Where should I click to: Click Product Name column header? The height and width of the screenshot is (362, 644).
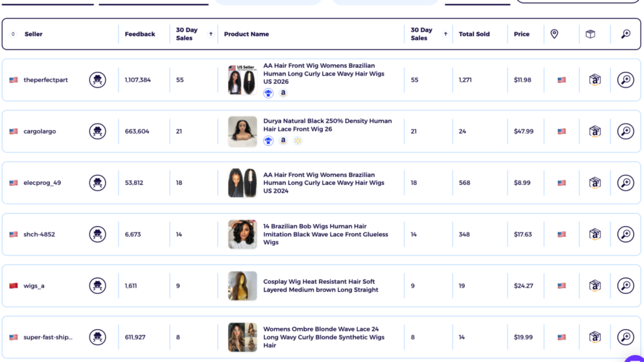tap(247, 34)
